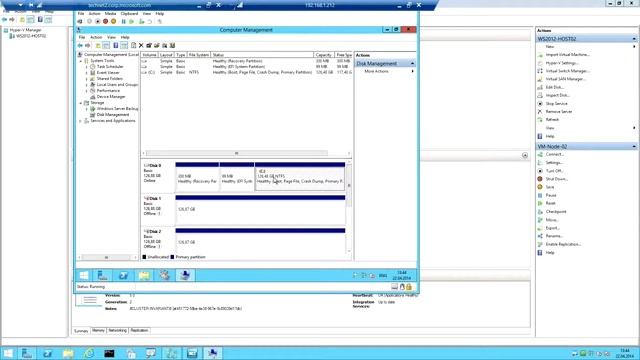Open Server Manager on host taskbar
This screenshot has width=640, height=360.
(x=27, y=353)
